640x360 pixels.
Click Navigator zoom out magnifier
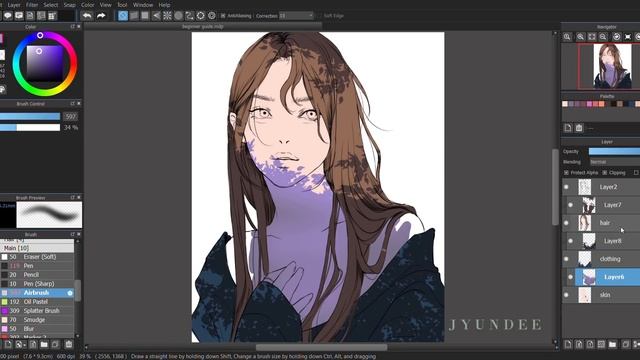pyautogui.click(x=603, y=37)
